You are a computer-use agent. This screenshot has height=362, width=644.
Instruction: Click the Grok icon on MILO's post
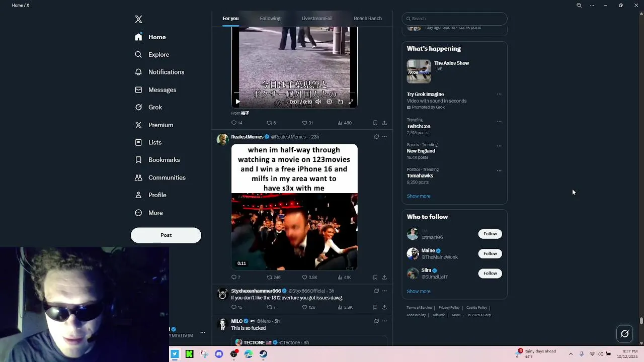376,321
